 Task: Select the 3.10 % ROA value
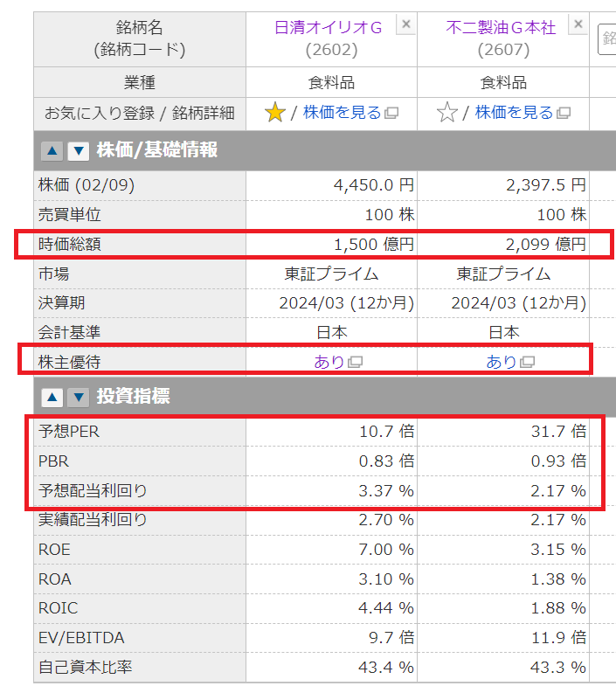[386, 579]
